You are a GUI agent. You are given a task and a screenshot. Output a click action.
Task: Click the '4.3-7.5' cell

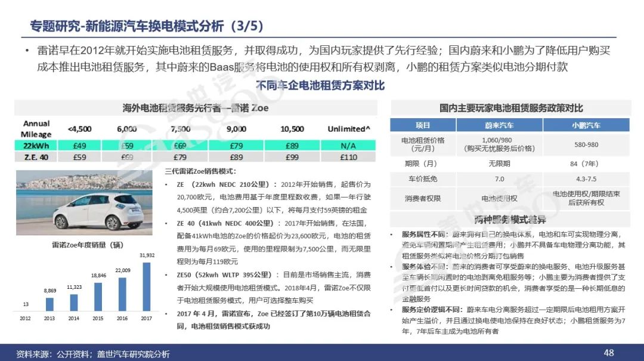click(586, 179)
